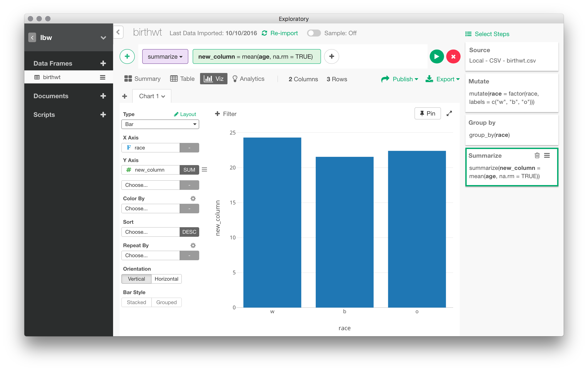
Task: Click the green Run play button
Action: 436,57
